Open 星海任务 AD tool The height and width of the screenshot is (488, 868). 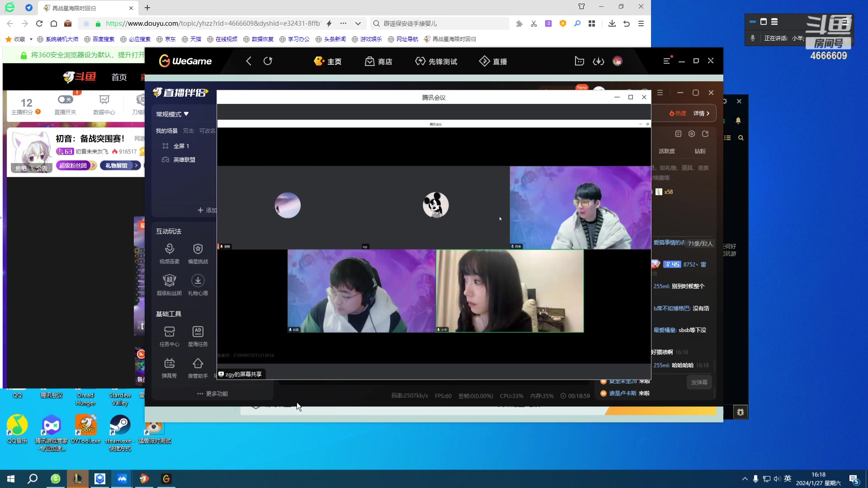[x=198, y=332]
